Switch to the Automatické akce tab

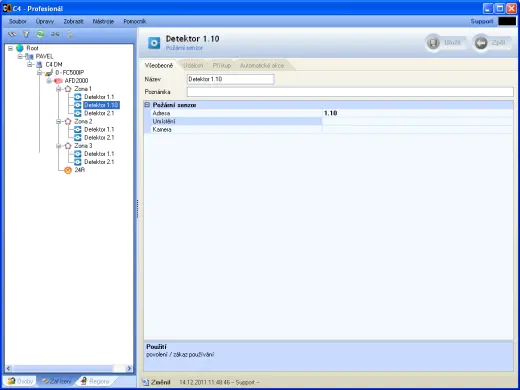click(262, 66)
